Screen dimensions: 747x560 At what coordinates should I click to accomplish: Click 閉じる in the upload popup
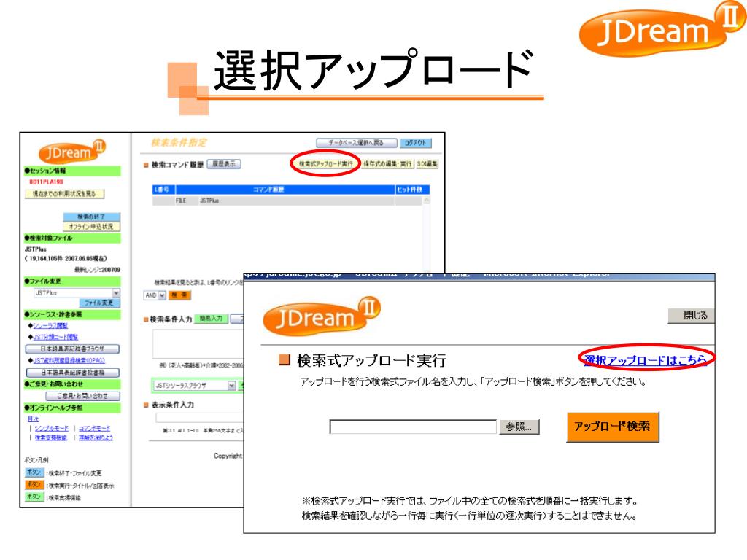[693, 316]
